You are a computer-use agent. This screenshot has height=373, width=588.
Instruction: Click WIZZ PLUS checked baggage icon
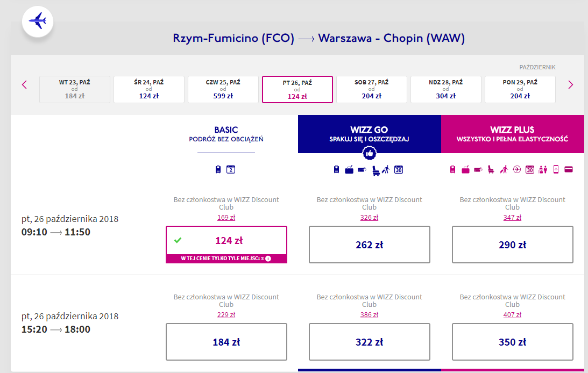pos(478,170)
